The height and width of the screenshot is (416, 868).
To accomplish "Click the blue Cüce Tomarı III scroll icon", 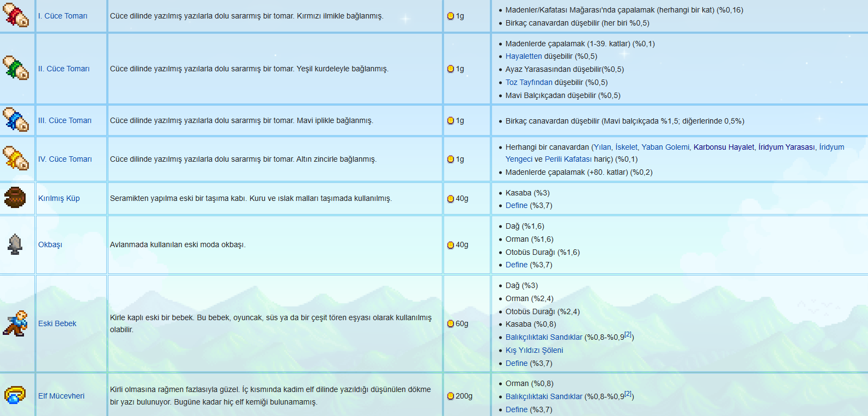I will click(x=16, y=119).
